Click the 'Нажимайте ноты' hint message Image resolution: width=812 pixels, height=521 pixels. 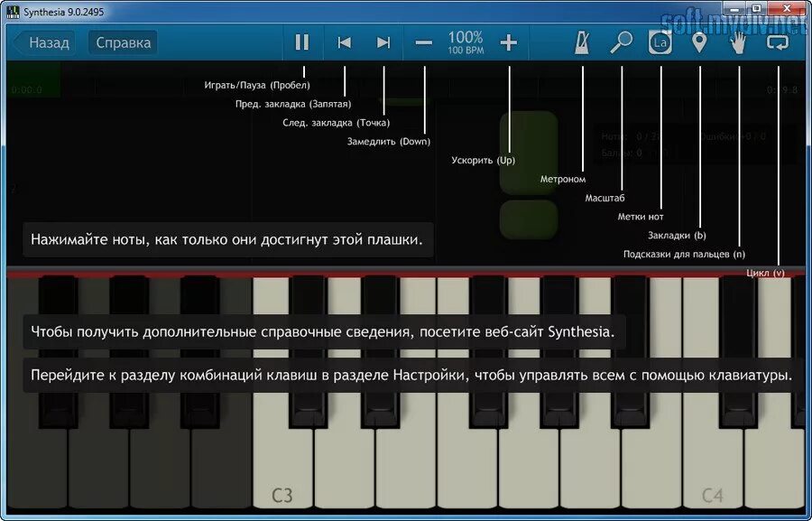tap(227, 240)
